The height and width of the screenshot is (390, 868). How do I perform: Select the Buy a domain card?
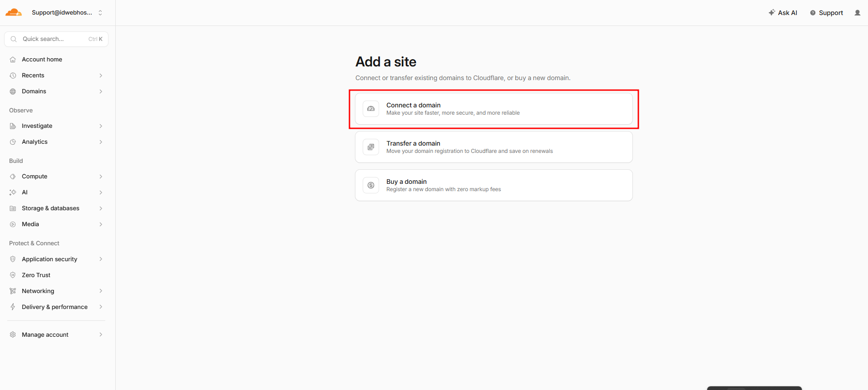(x=494, y=185)
